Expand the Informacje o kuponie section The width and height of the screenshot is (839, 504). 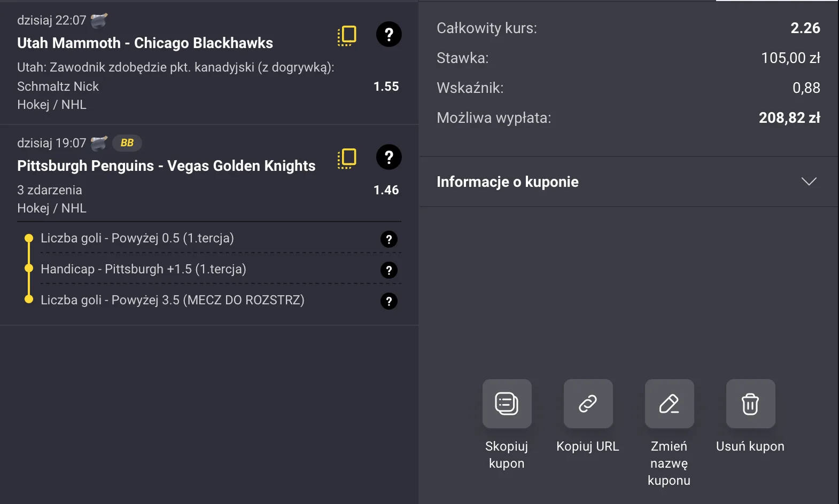pyautogui.click(x=809, y=182)
